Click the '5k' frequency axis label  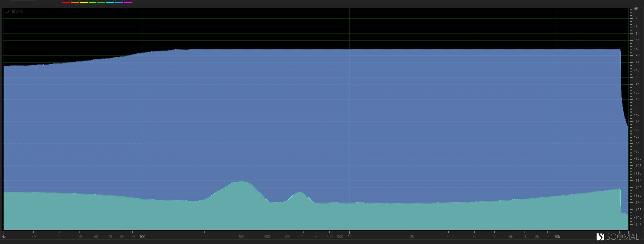pos(495,237)
